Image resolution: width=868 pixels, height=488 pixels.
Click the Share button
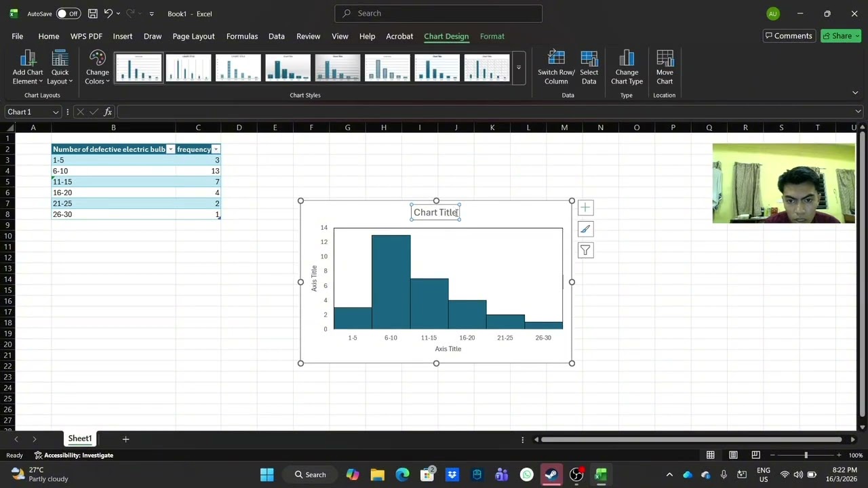click(841, 36)
